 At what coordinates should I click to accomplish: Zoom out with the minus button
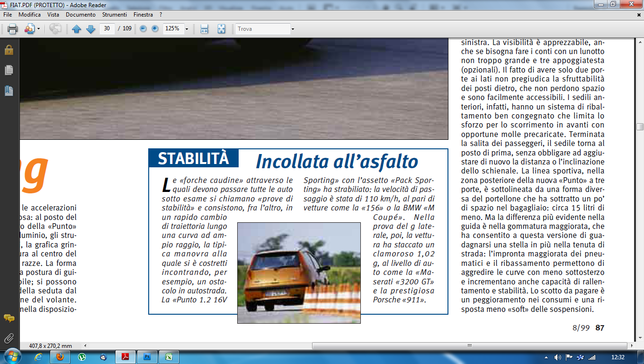pyautogui.click(x=143, y=29)
